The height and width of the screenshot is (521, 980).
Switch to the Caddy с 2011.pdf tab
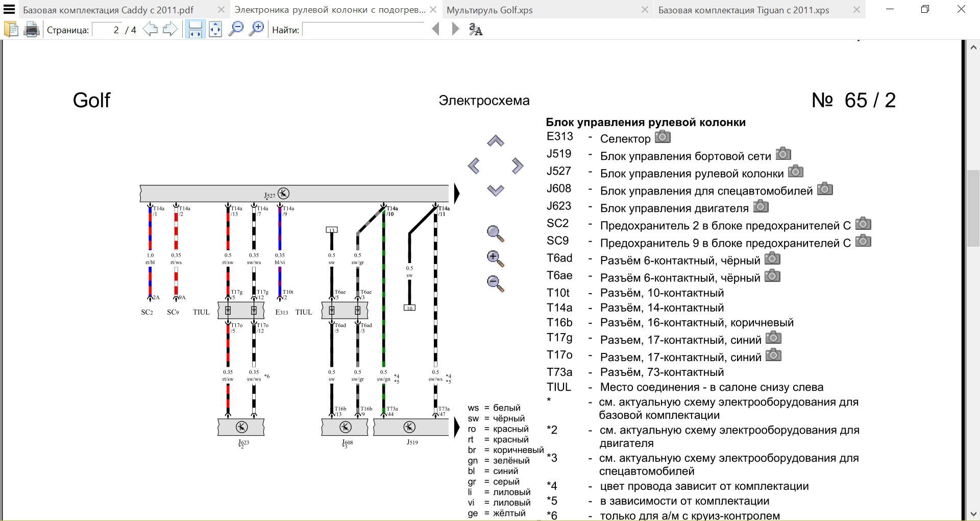[x=108, y=10]
